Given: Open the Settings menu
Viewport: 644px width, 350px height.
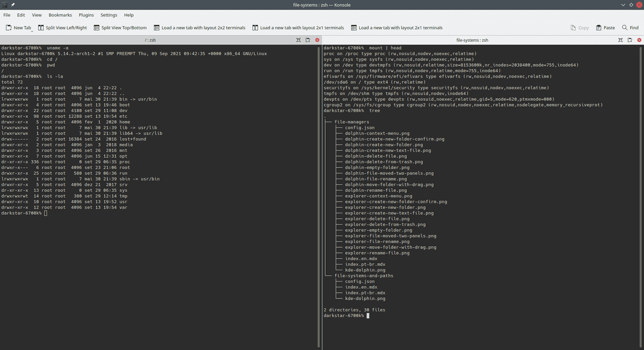Looking at the screenshot, I should click(x=109, y=15).
